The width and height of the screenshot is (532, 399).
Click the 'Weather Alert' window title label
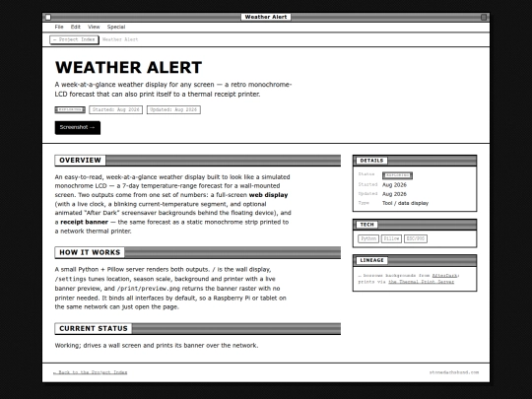click(x=266, y=17)
